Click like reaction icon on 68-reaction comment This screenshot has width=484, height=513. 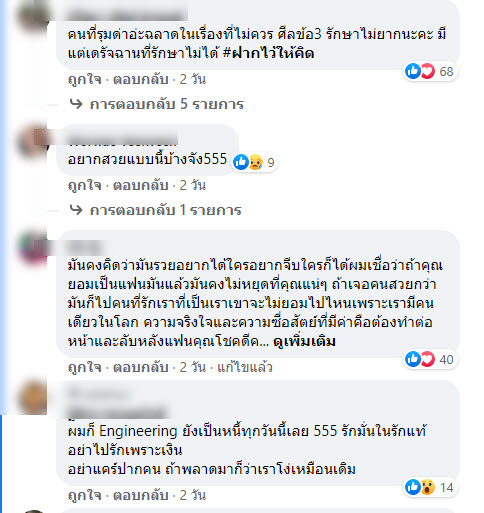tap(413, 71)
